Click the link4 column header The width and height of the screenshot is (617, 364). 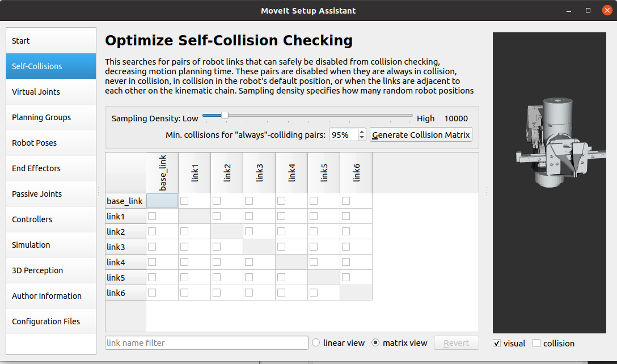pos(291,173)
